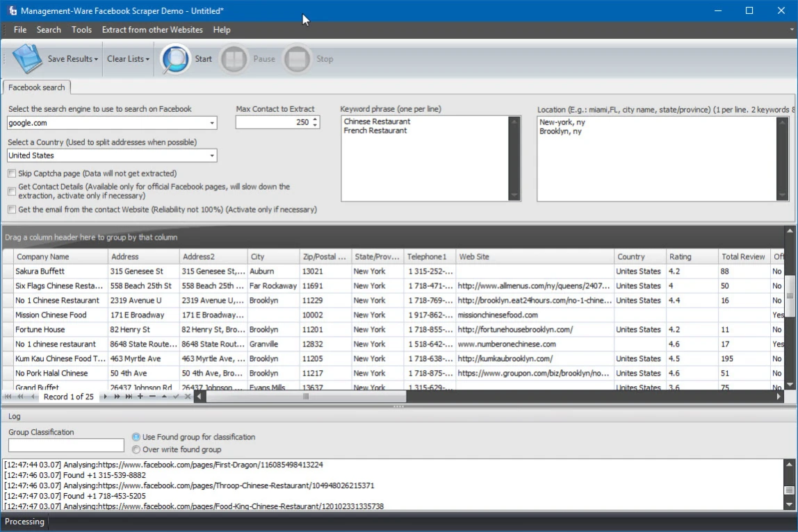Click the Location text area
This screenshot has width=798, height=532.
pyautogui.click(x=656, y=158)
